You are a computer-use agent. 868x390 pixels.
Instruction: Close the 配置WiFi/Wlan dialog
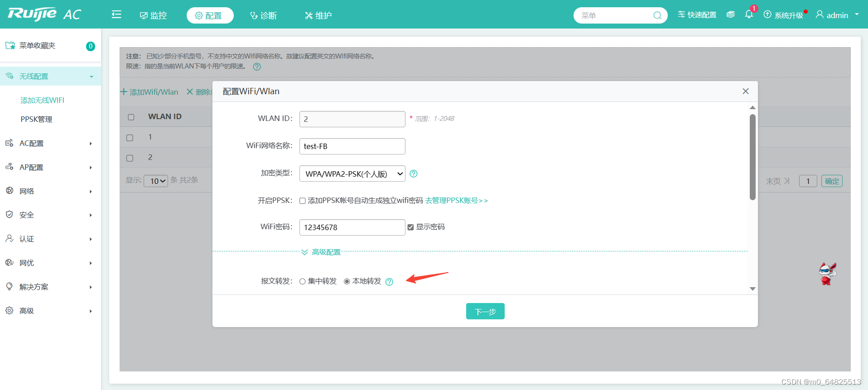pyautogui.click(x=746, y=91)
